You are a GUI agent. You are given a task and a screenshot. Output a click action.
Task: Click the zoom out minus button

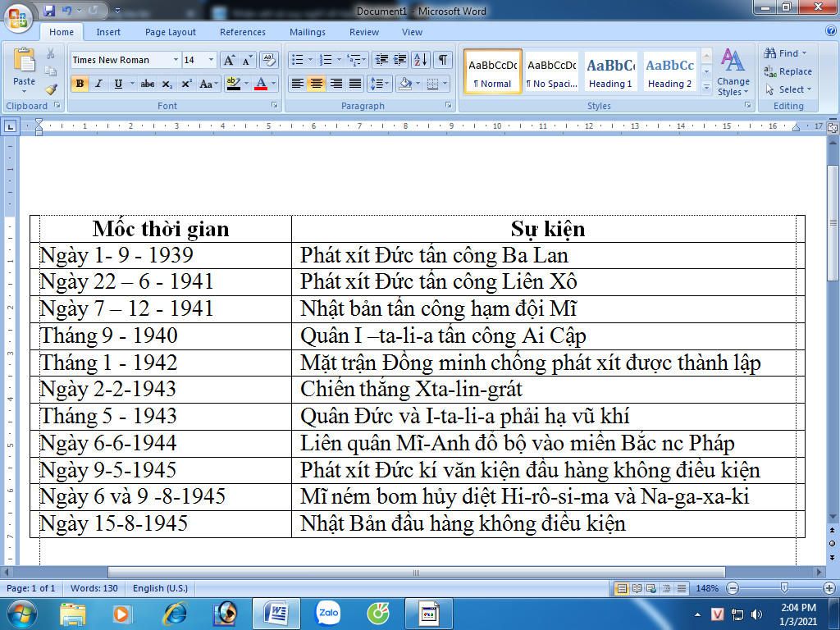[733, 588]
